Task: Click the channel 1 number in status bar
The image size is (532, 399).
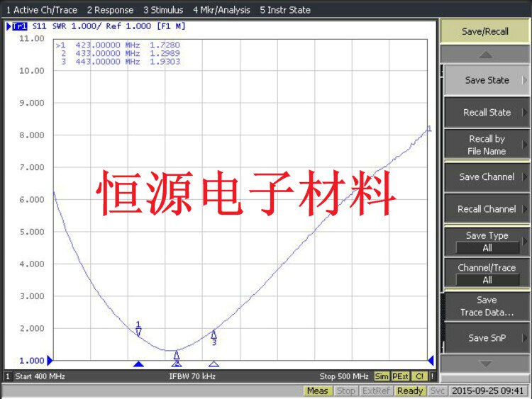Action: point(8,376)
